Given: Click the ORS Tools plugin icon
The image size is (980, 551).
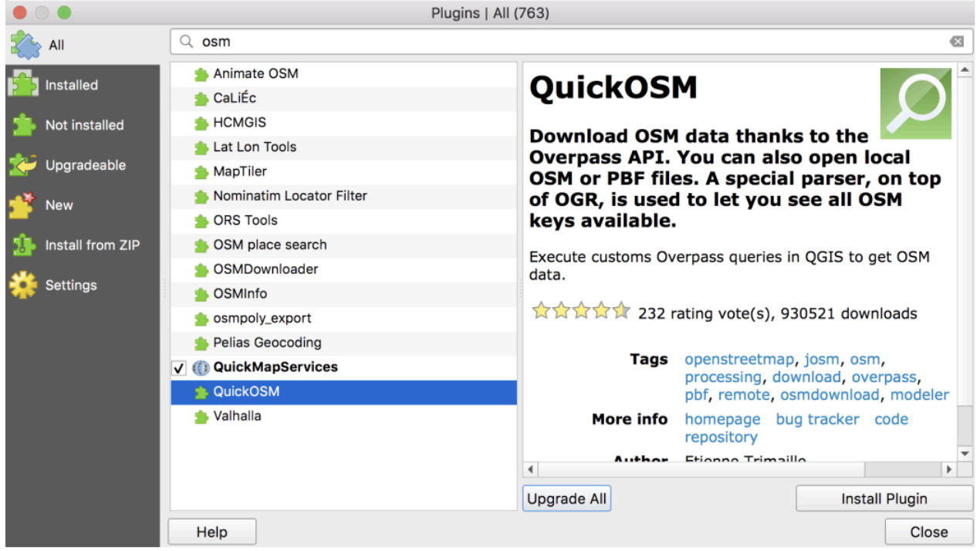Looking at the screenshot, I should [201, 221].
